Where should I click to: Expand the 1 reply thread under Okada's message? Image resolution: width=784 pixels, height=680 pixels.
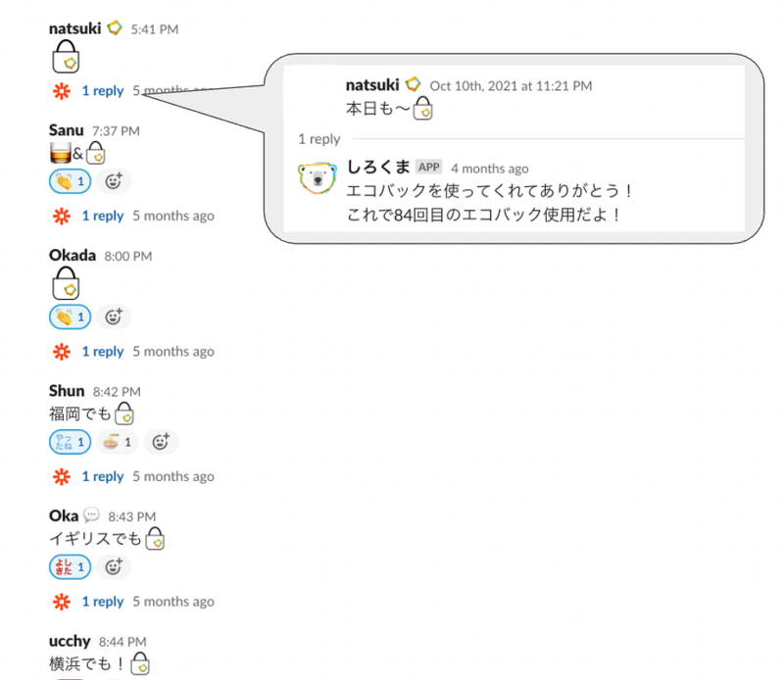pos(103,352)
